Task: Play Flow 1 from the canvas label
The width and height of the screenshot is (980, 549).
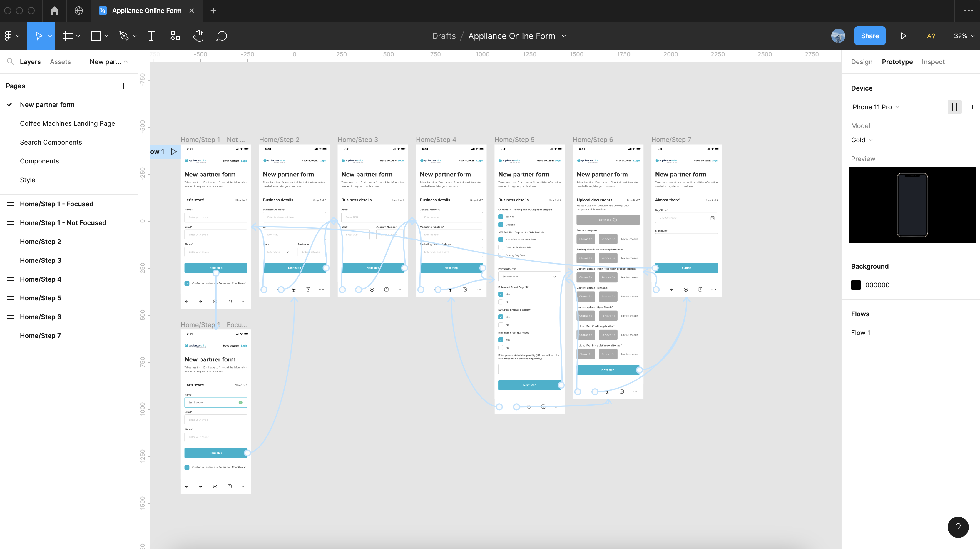Action: pos(174,152)
